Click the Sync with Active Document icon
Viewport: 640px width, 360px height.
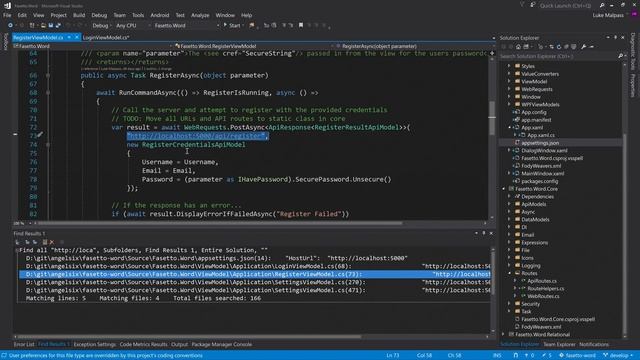(551, 47)
